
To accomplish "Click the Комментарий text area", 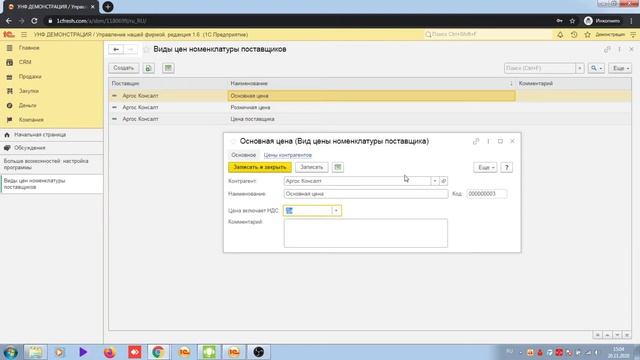I will pos(366,233).
